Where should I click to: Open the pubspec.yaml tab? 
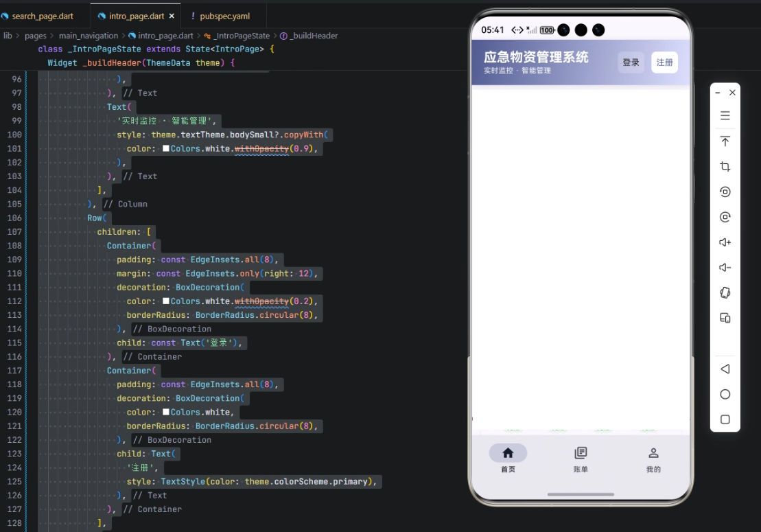coord(224,16)
